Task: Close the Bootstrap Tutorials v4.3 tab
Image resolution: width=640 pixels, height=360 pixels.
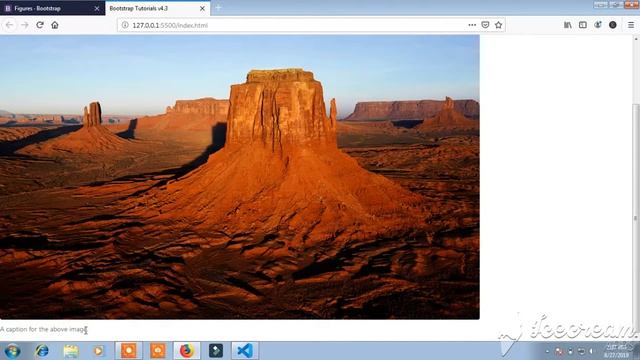Action: tap(202, 8)
